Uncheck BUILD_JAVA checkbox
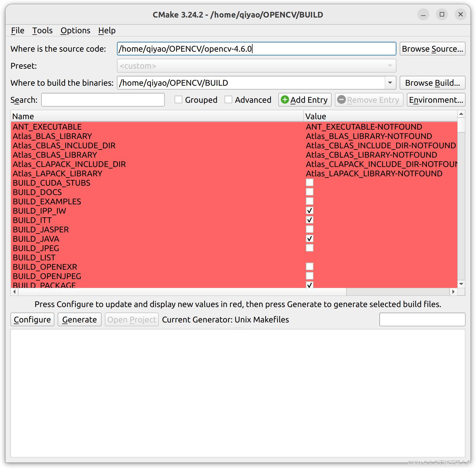The image size is (476, 468). pos(310,239)
